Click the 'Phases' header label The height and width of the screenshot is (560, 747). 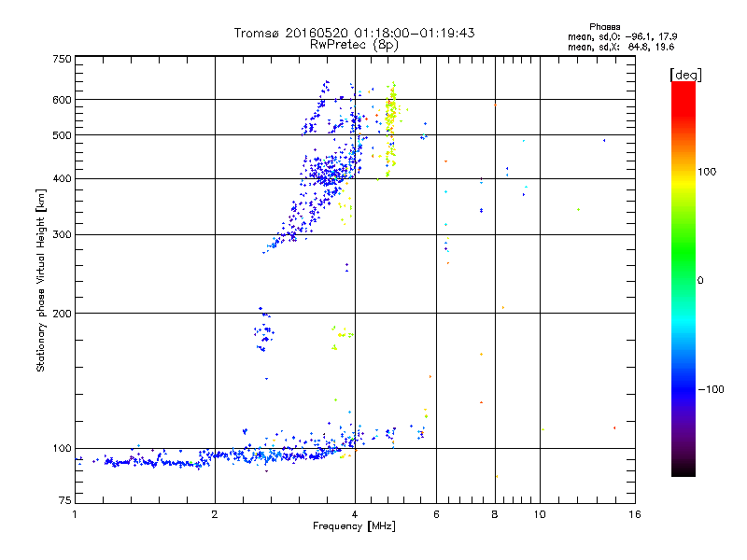coord(604,27)
